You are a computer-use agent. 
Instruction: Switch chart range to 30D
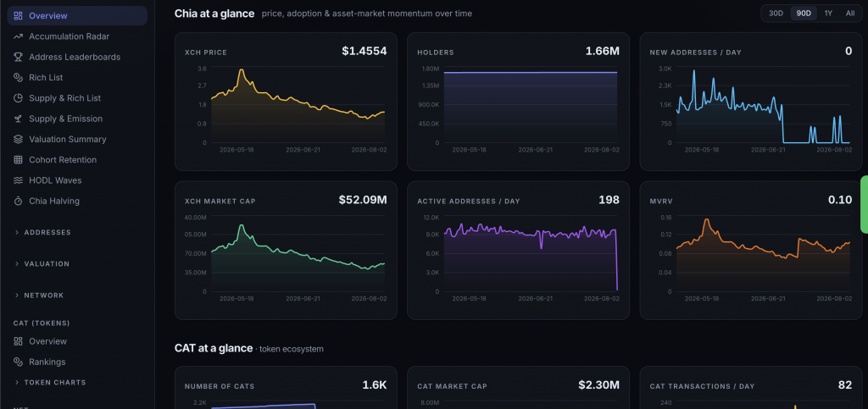776,14
